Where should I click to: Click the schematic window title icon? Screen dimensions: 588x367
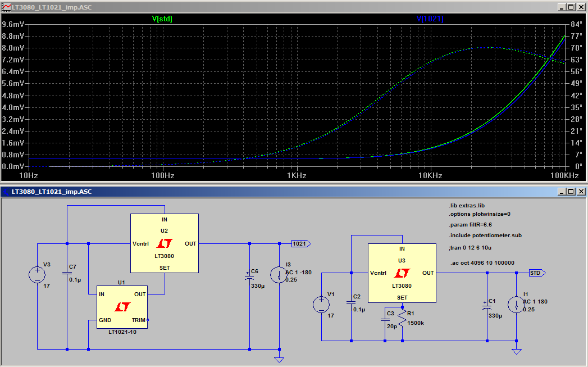tap(6, 192)
